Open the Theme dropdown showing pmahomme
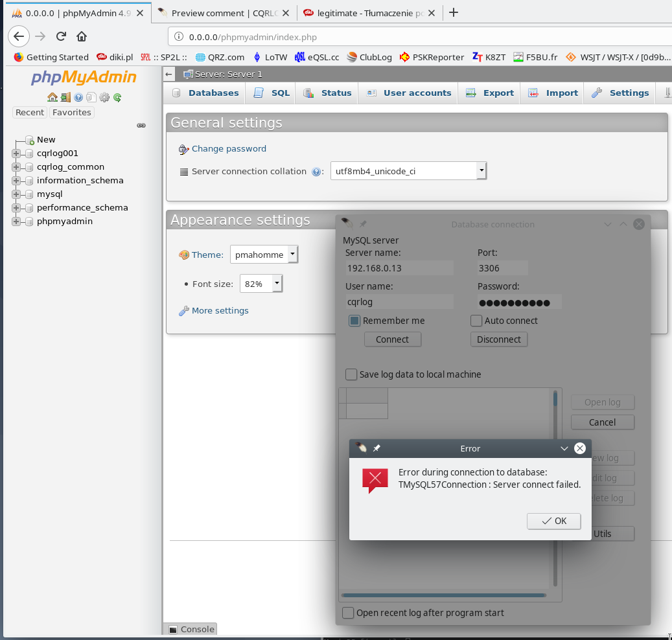Screen dimensions: 672x640 (x=264, y=255)
